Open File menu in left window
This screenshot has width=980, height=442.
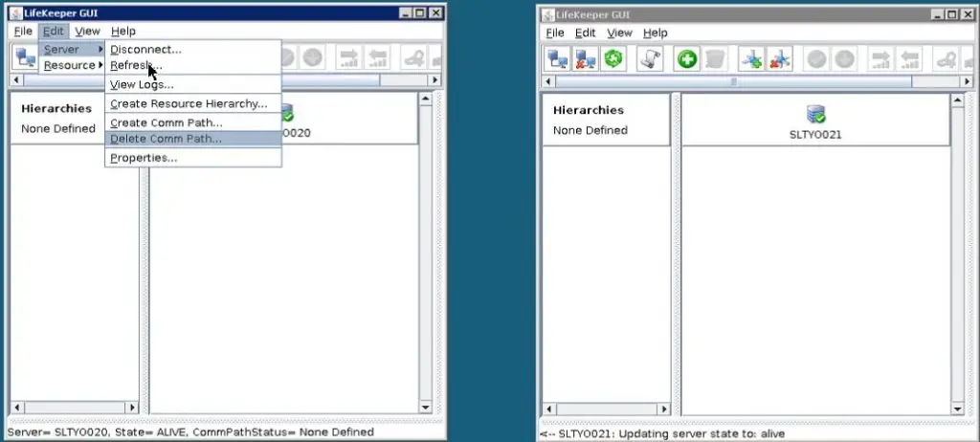tap(23, 31)
